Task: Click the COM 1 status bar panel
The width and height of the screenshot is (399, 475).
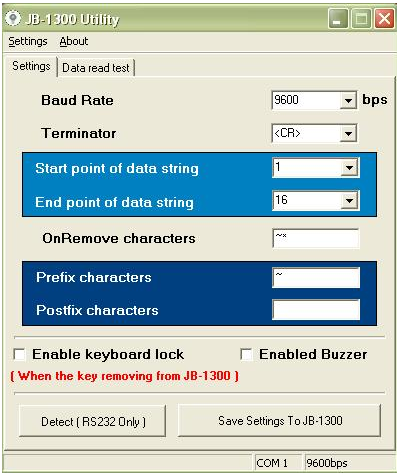Action: coord(278,463)
